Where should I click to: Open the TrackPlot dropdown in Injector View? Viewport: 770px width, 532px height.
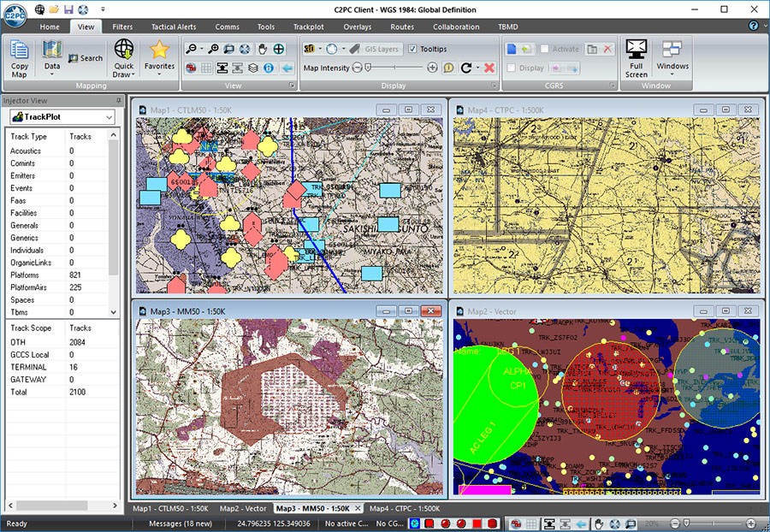coord(108,116)
